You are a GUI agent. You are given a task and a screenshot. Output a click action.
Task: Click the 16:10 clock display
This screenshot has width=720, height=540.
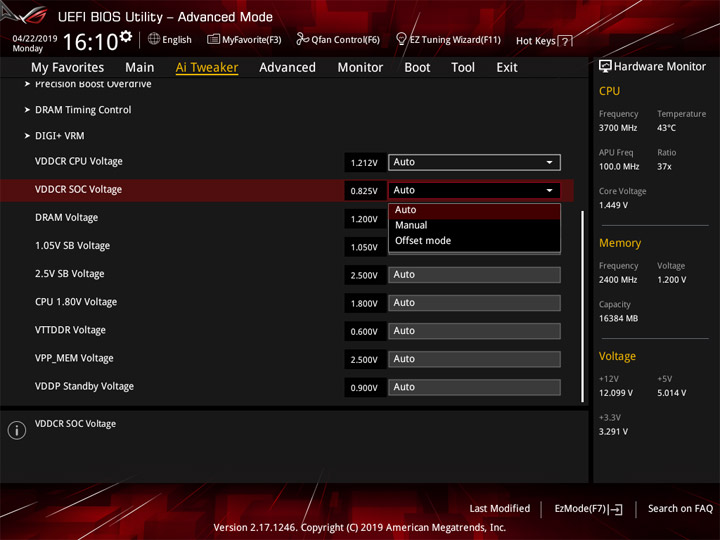(x=90, y=42)
